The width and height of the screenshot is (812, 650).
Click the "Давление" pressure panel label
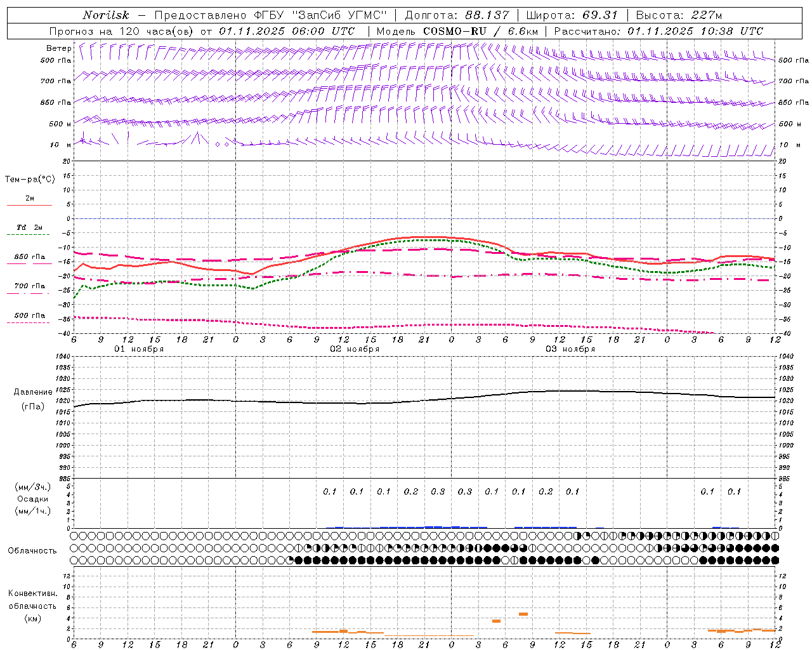click(33, 392)
